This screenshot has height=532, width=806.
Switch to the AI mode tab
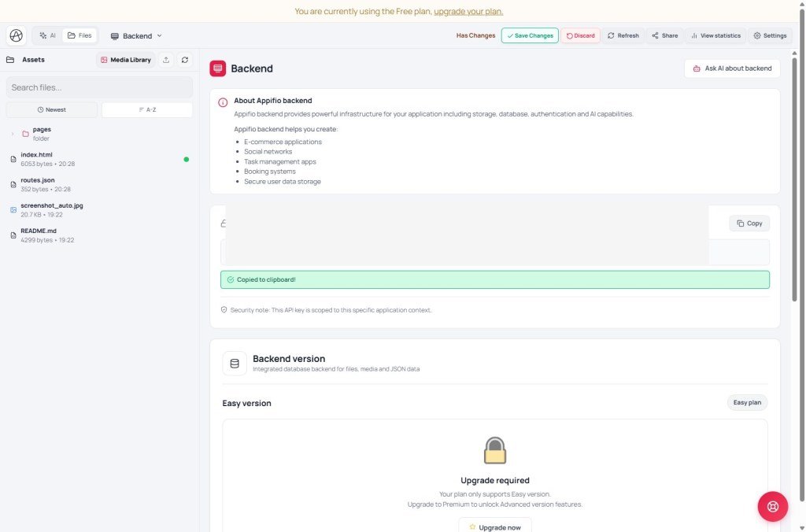tap(47, 35)
